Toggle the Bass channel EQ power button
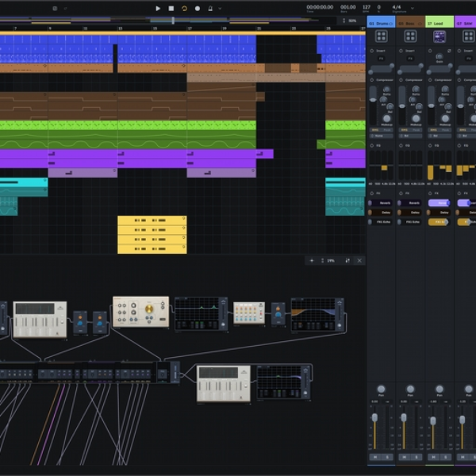This screenshot has width=476, height=476. pos(401,146)
